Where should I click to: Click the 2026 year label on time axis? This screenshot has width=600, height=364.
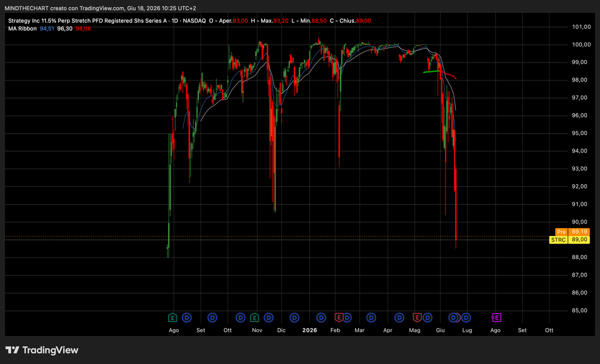[310, 330]
